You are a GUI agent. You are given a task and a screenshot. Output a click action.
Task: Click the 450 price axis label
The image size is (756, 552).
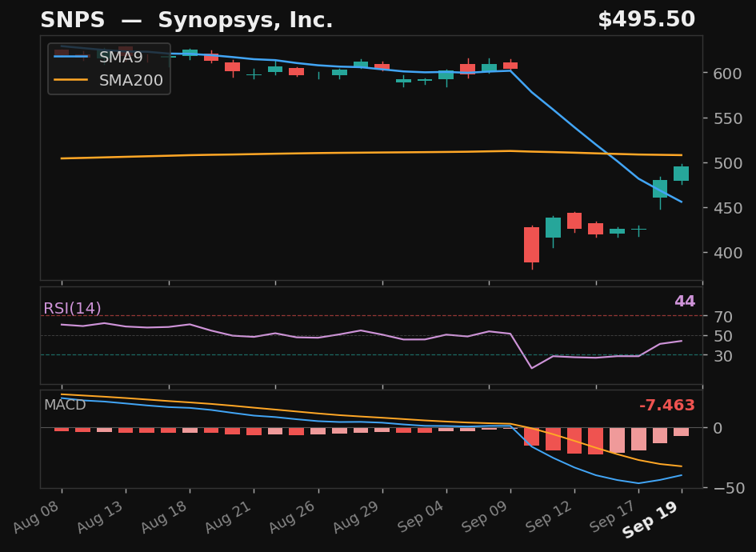click(727, 208)
